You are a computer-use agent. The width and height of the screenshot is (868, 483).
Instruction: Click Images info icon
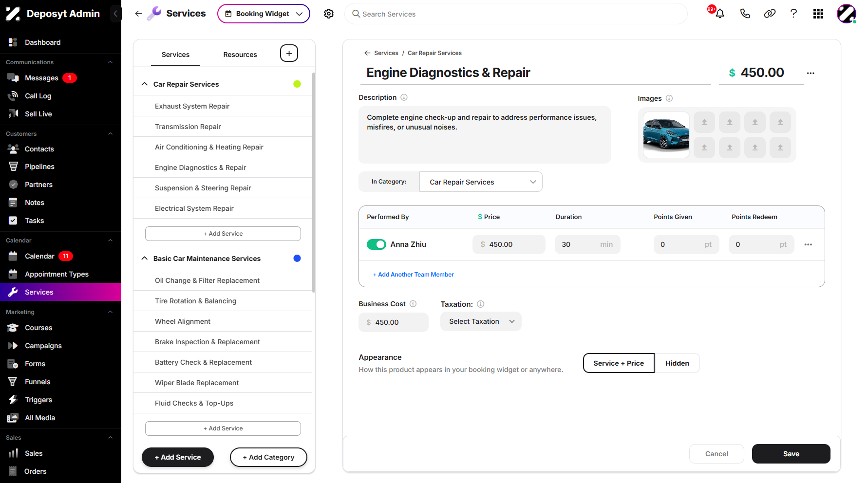coord(669,98)
